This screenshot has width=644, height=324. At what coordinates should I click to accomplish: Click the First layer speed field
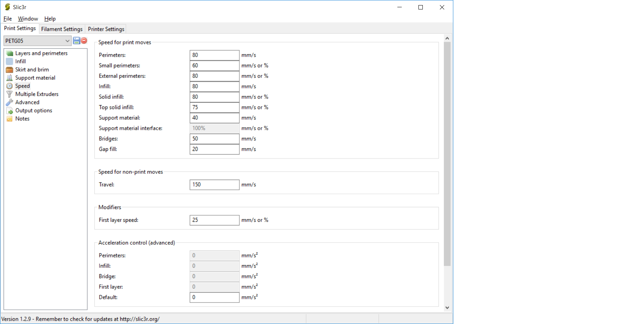coord(214,220)
